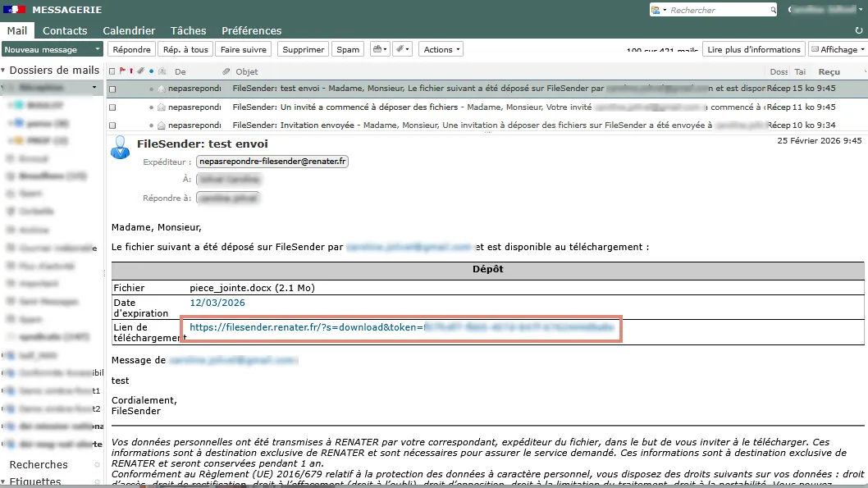
Task: Sort by the blue read-status dot header
Action: 151,71
